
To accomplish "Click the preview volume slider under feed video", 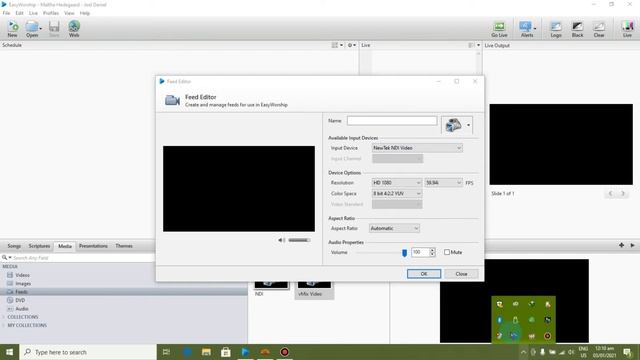I will [299, 240].
